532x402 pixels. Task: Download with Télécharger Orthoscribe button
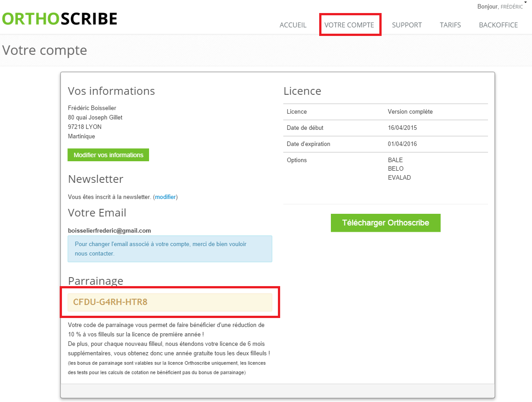pyautogui.click(x=386, y=223)
